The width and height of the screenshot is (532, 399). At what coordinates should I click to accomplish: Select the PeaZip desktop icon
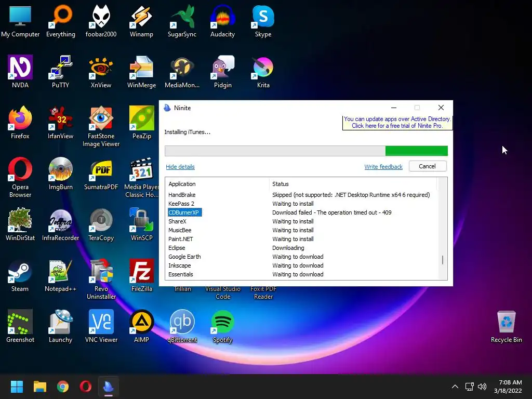coord(141,123)
